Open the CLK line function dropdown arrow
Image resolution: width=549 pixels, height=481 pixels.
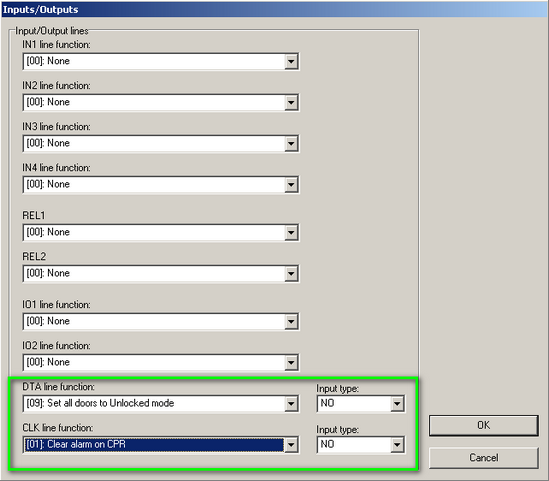tap(291, 445)
